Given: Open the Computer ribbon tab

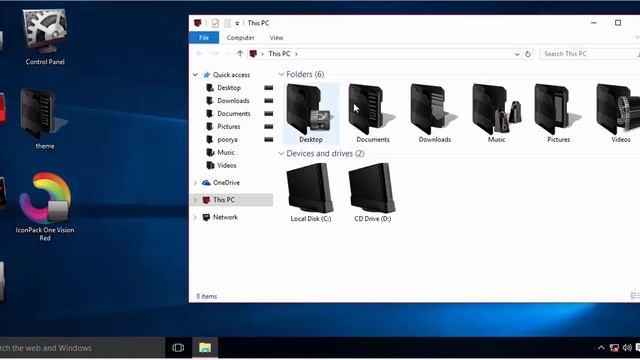Looking at the screenshot, I should tap(240, 38).
